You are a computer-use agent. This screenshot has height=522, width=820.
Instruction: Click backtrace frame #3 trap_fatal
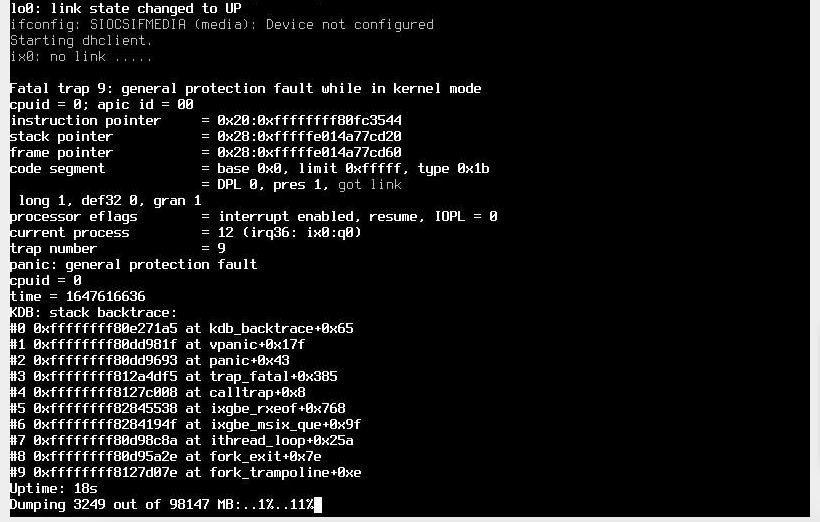pos(173,376)
